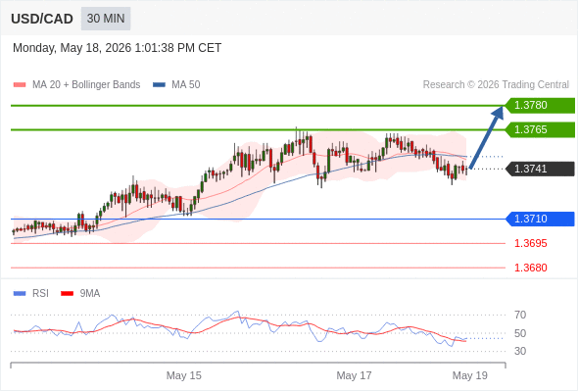Click the MA 50 blue legend swatch

coord(159,85)
